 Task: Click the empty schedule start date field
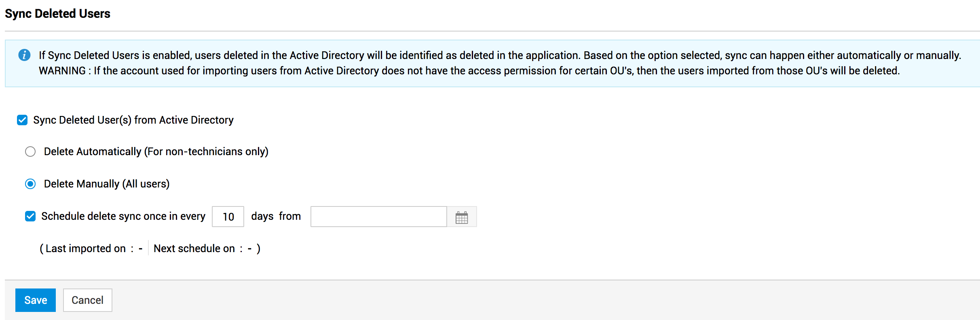tap(378, 217)
